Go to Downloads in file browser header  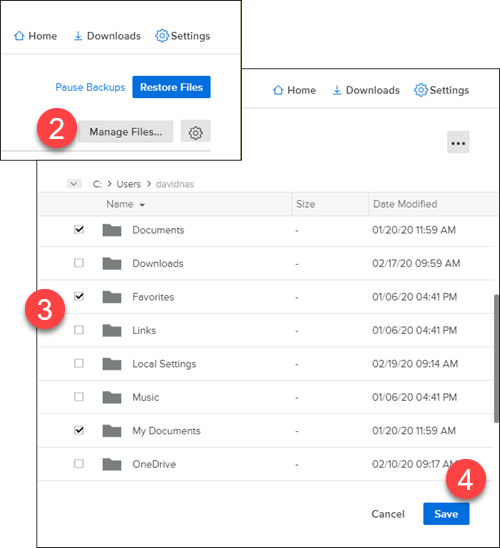pyautogui.click(x=366, y=90)
